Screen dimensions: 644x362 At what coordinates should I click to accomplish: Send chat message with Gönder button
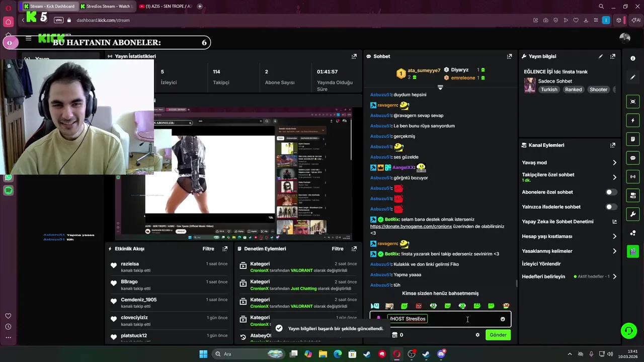(x=498, y=335)
